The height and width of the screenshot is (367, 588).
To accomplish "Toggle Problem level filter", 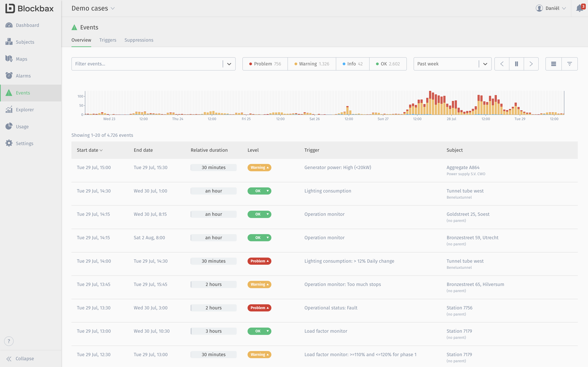I will [x=265, y=64].
